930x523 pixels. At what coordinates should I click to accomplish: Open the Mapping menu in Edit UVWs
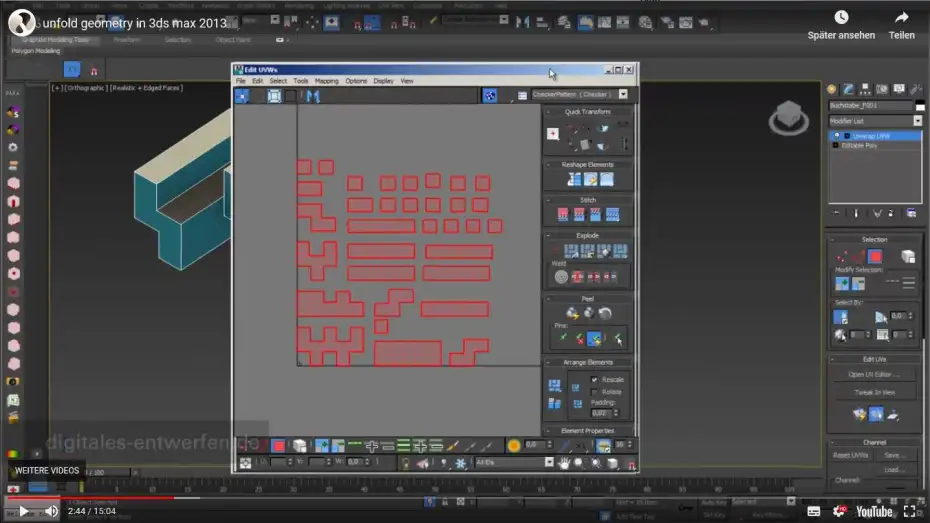coord(326,81)
